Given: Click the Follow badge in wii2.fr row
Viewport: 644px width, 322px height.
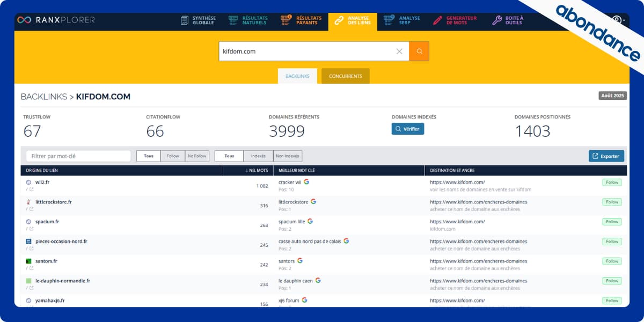Looking at the screenshot, I should point(612,182).
